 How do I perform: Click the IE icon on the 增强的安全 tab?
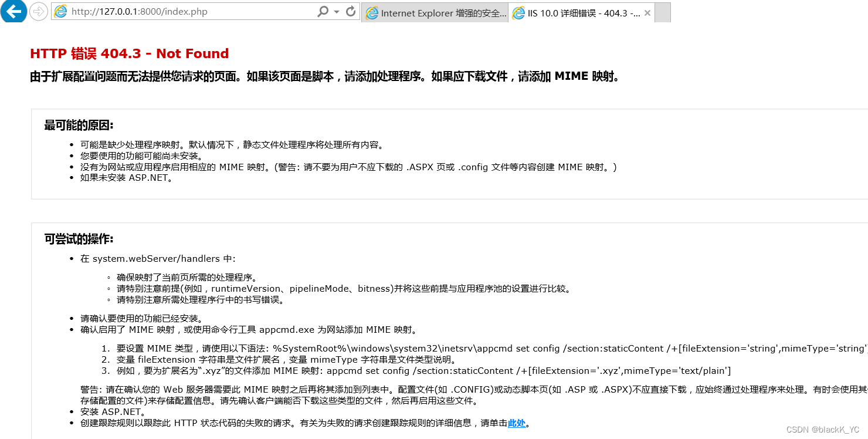[x=372, y=13]
